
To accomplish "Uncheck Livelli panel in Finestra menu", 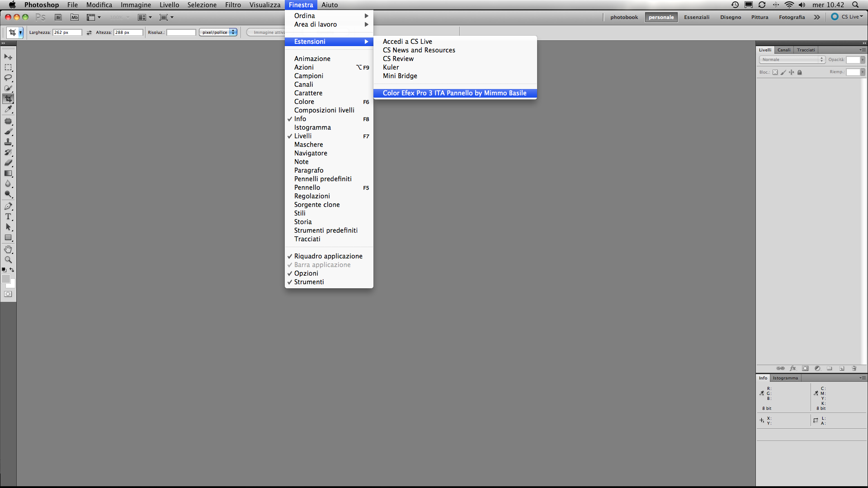I will point(329,136).
